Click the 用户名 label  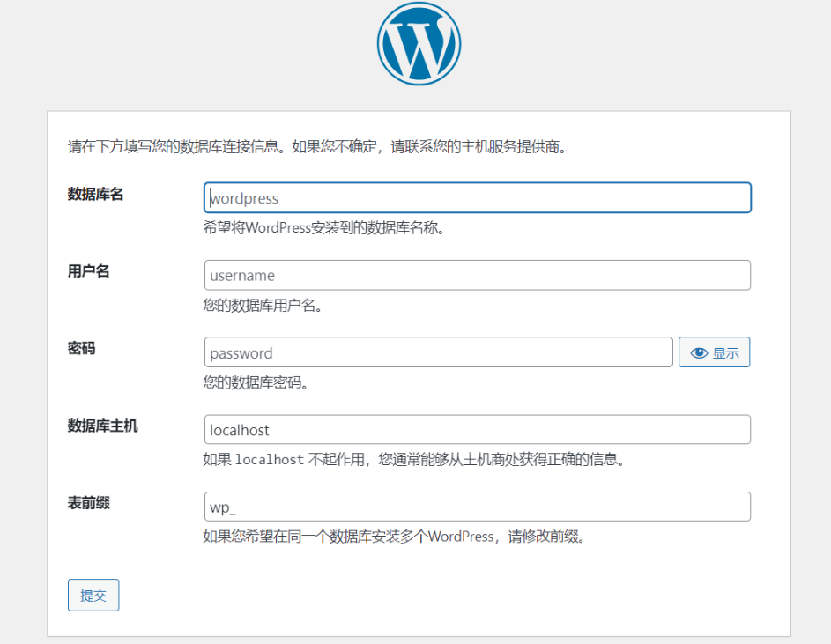point(88,271)
